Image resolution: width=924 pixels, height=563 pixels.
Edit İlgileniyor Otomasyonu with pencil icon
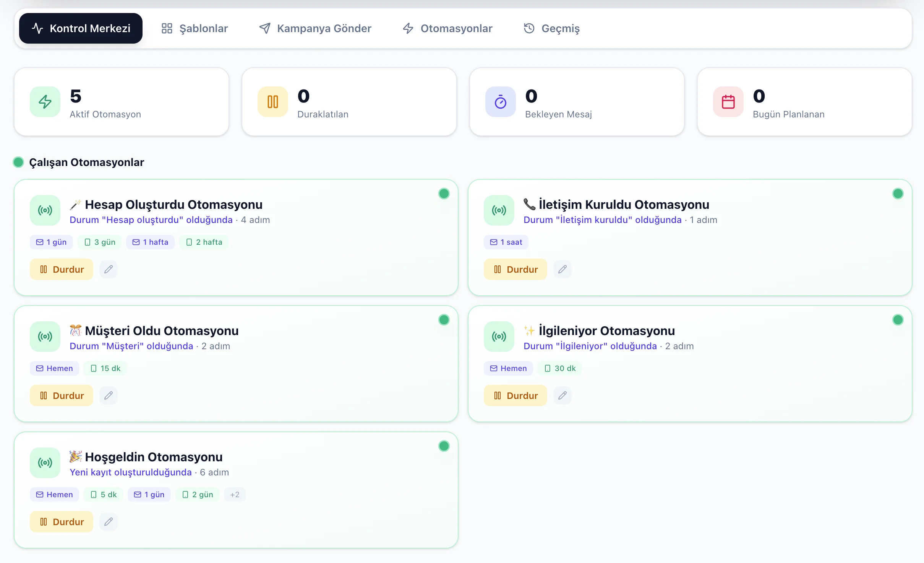click(562, 395)
